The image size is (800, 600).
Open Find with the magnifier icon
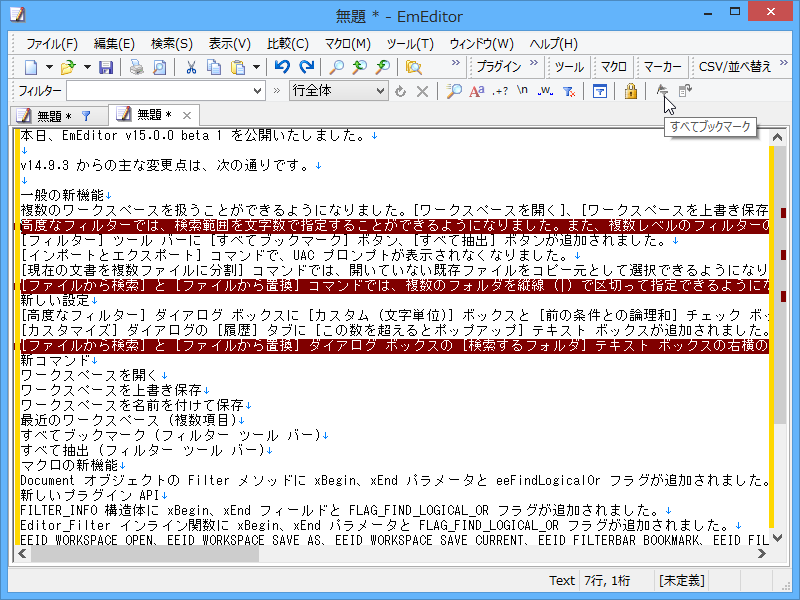coord(336,67)
